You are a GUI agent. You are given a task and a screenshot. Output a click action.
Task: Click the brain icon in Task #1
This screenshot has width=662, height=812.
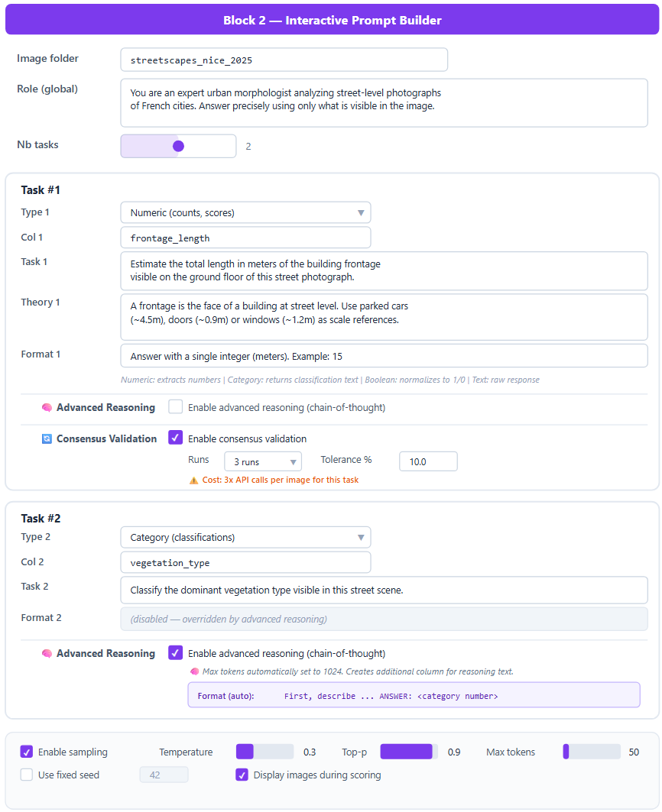coord(47,408)
